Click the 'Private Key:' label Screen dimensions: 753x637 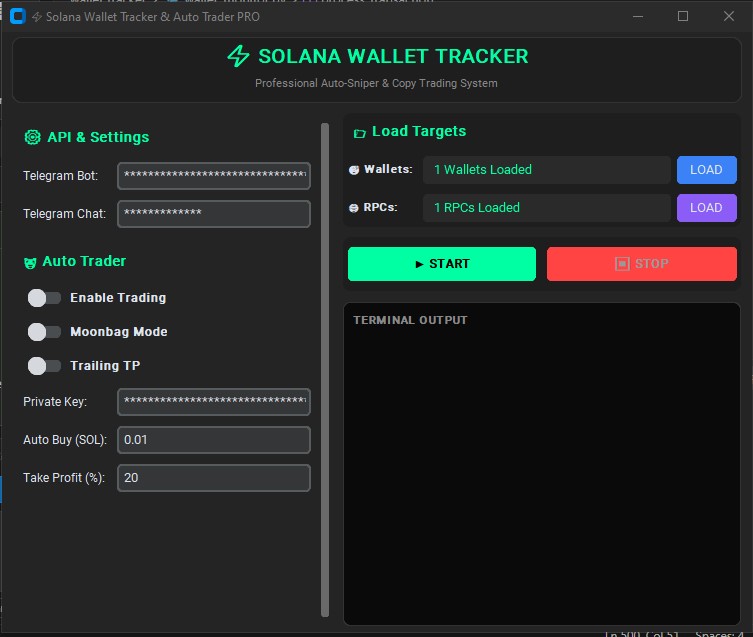pos(55,402)
